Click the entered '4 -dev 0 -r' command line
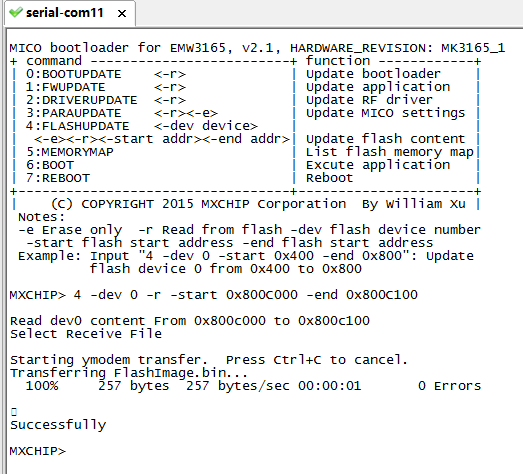523x474 pixels. (213, 295)
